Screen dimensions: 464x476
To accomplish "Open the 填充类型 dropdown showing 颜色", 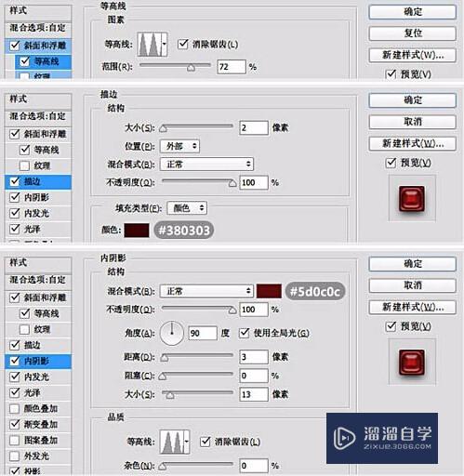I will point(187,208).
